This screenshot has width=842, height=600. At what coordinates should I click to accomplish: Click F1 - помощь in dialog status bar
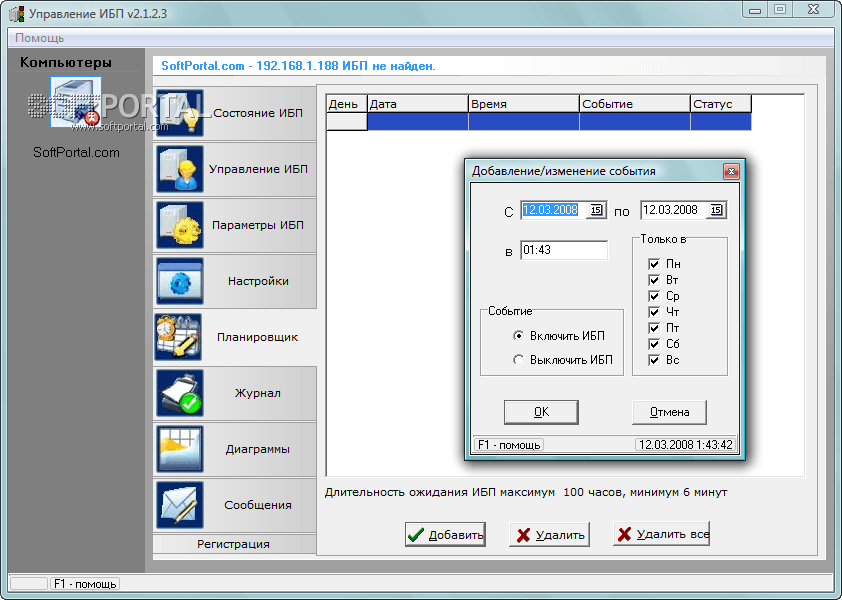click(x=509, y=445)
